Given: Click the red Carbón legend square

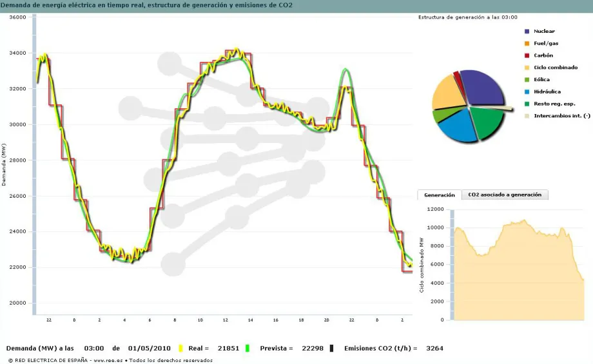Looking at the screenshot, I should click(527, 55).
